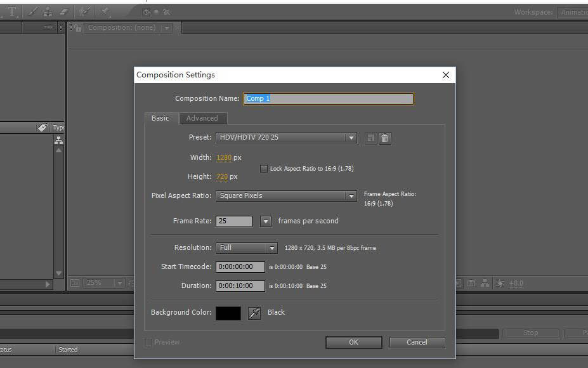Screen dimensions: 588x368
Task: Open the black Background Color swatch
Action: click(x=228, y=313)
